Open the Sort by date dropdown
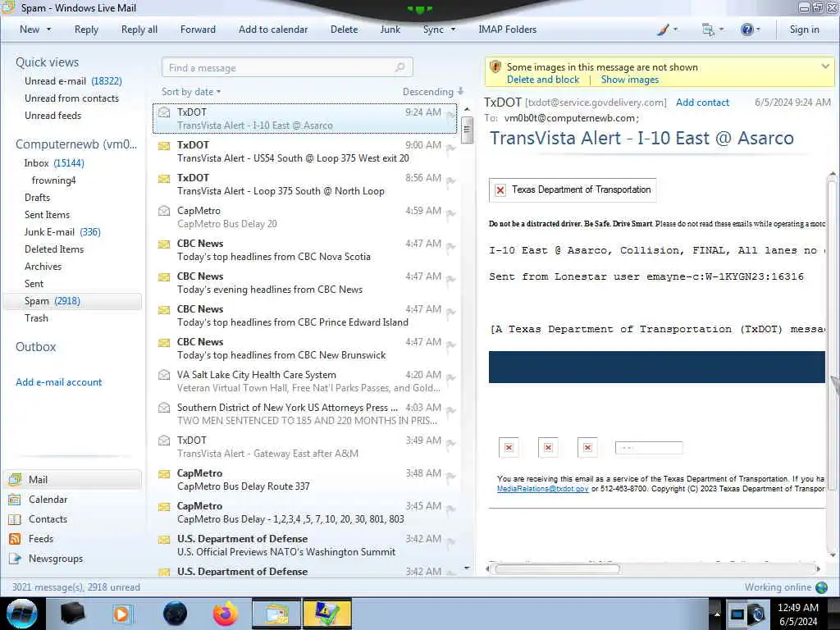 [191, 92]
